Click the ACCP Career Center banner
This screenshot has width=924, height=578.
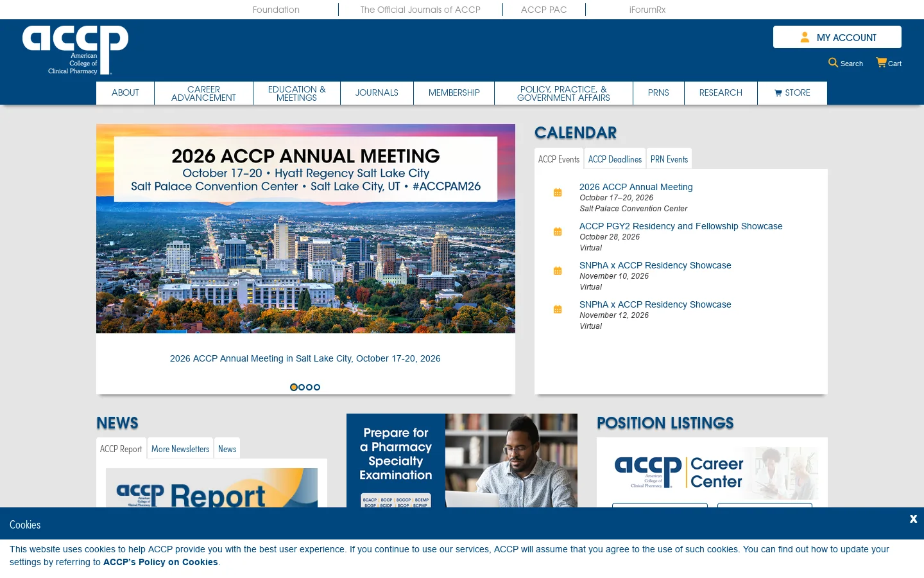[712, 473]
